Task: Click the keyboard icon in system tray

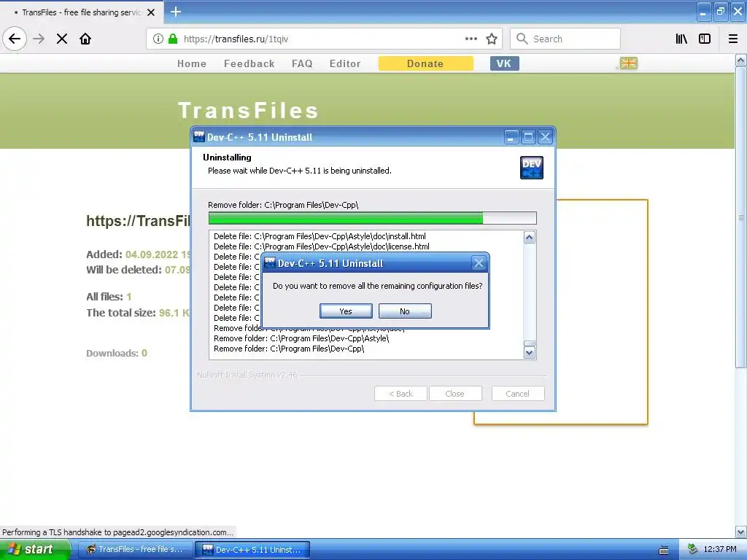Action: click(x=664, y=550)
